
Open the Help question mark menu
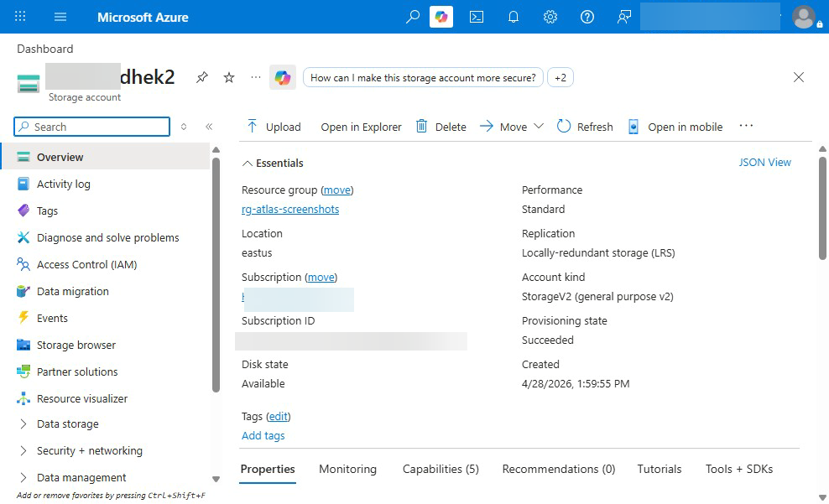[x=587, y=17]
